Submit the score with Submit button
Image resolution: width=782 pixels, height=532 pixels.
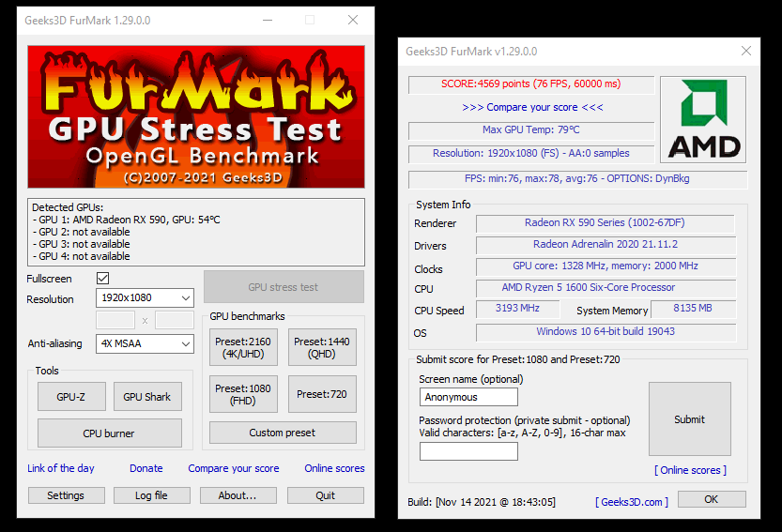point(690,419)
